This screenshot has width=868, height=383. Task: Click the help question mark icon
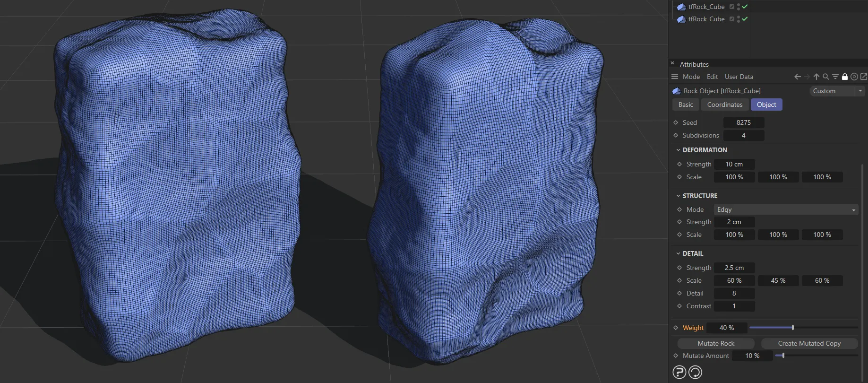(679, 372)
